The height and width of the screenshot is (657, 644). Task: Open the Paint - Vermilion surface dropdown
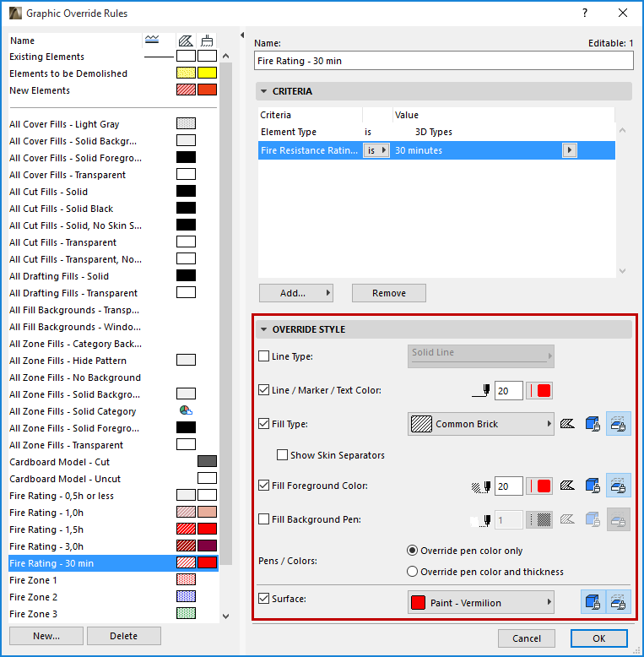point(481,602)
